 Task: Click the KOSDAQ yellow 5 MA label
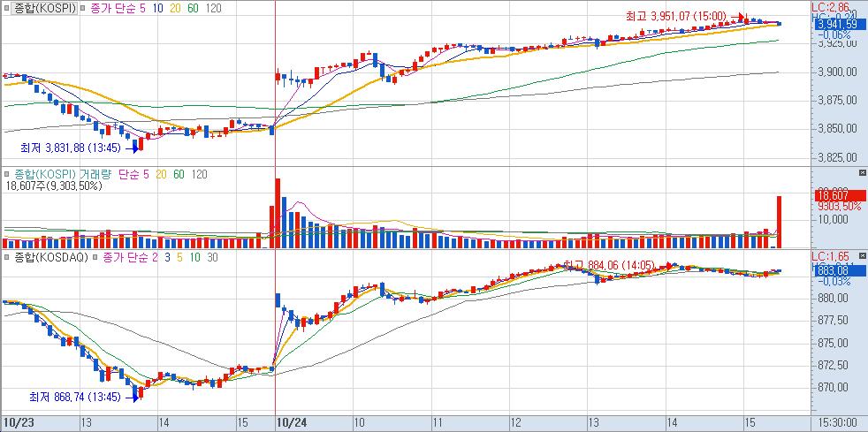point(180,257)
